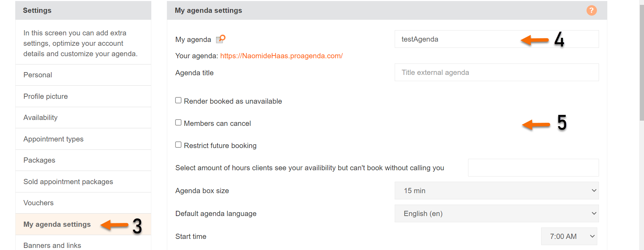Screen dimensions: 644x250
Task: Go to Sold appointment packages
Action: (x=68, y=181)
